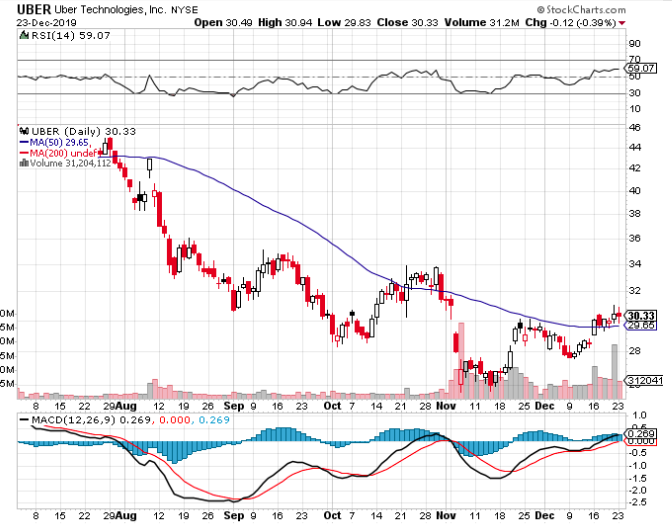The height and width of the screenshot is (527, 672).
Task: Click the MA(50) 29.65 legend entry
Action: click(x=56, y=142)
